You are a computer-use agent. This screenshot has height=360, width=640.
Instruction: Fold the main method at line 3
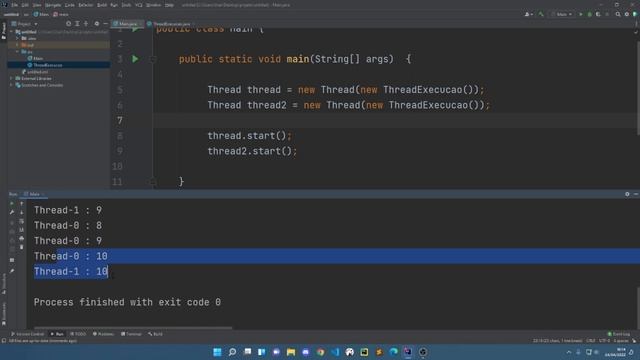coord(153,59)
